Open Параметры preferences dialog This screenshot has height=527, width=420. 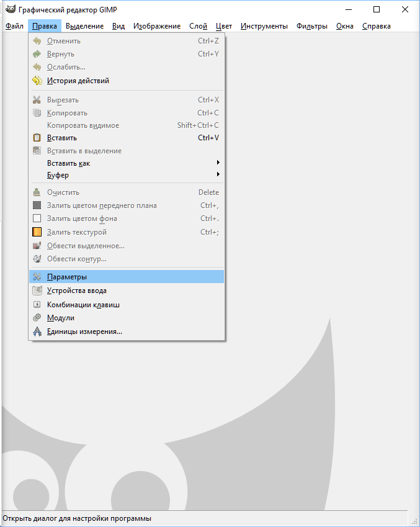point(127,277)
